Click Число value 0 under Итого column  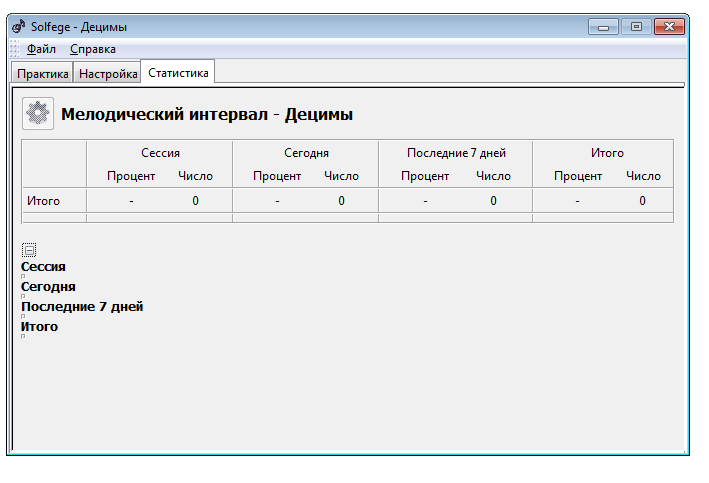642,200
